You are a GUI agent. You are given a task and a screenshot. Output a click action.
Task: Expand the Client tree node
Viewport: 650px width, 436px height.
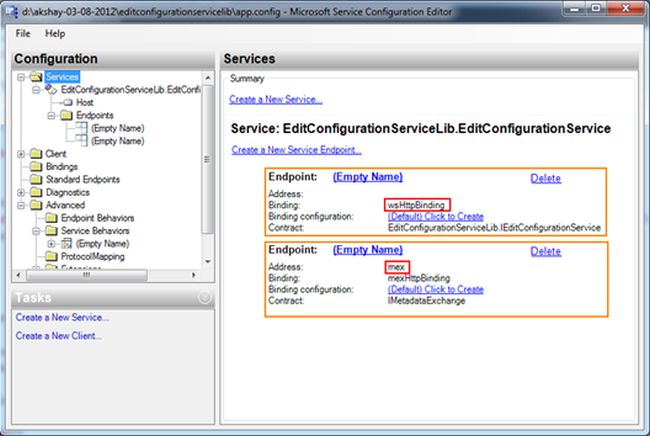pyautogui.click(x=21, y=154)
